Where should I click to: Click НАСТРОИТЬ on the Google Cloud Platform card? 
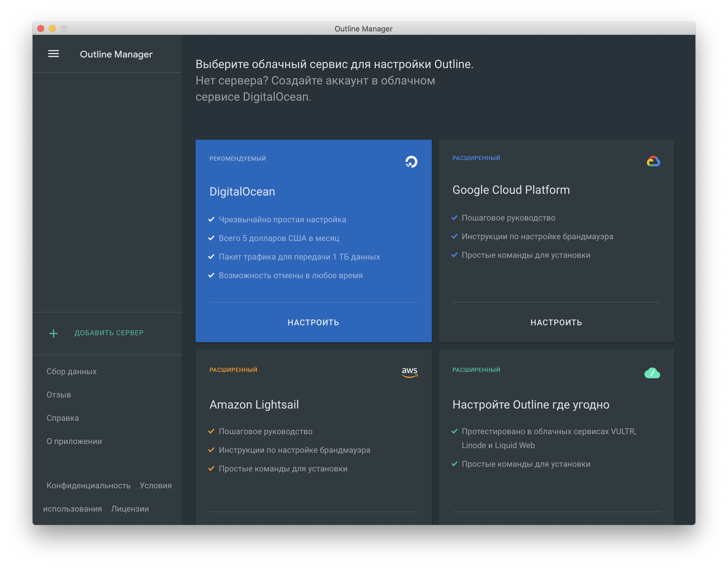click(556, 323)
